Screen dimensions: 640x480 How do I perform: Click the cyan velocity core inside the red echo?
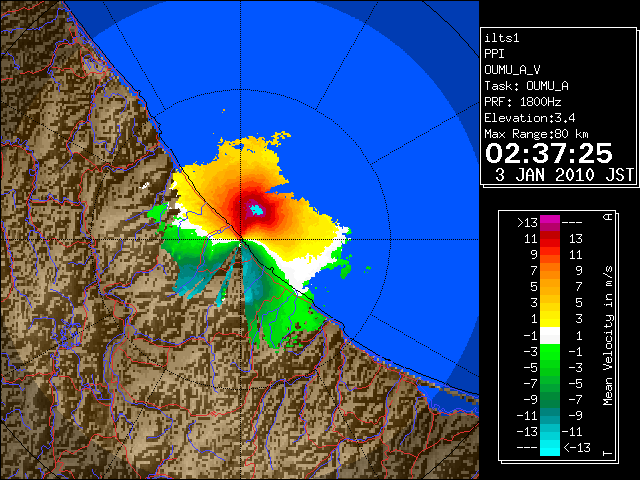(x=256, y=210)
